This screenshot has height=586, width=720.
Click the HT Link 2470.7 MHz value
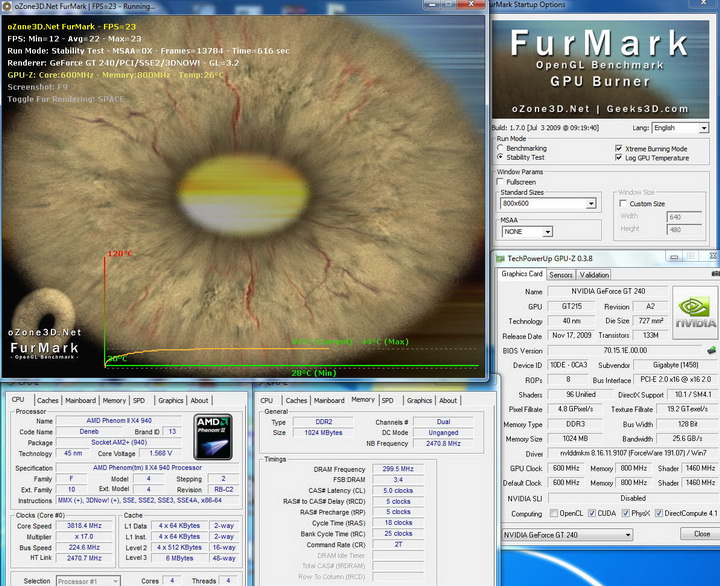click(84, 558)
